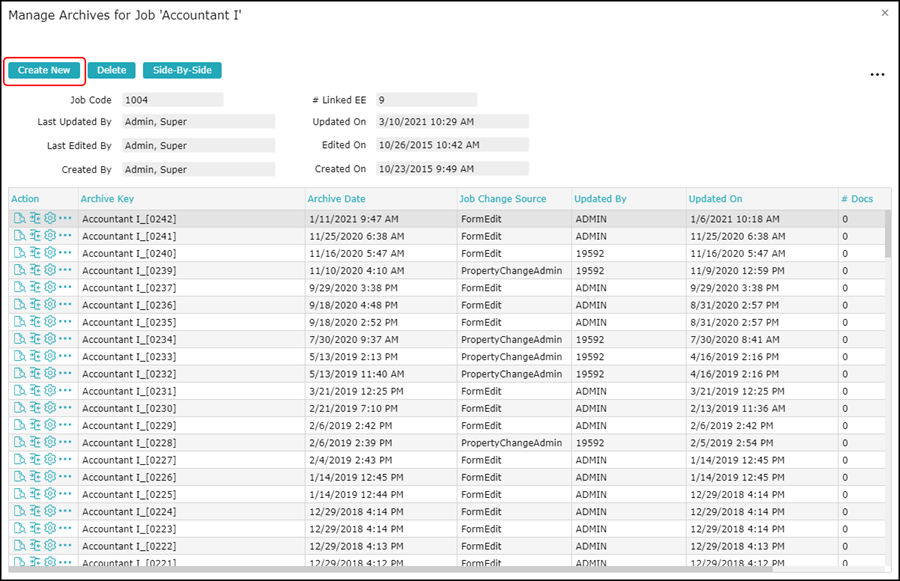Image resolution: width=900 pixels, height=581 pixels.
Task: Click restore/import icon for Accountant I_[0230]
Action: click(34, 408)
